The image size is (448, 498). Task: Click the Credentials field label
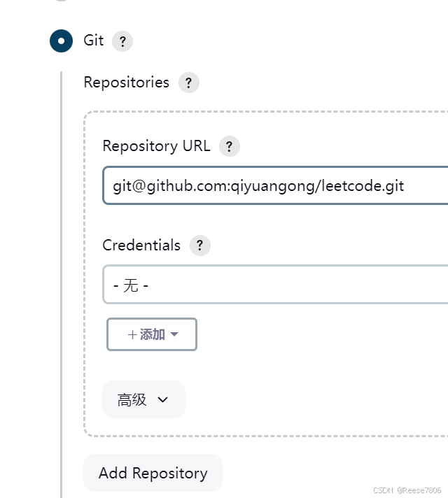coord(141,246)
